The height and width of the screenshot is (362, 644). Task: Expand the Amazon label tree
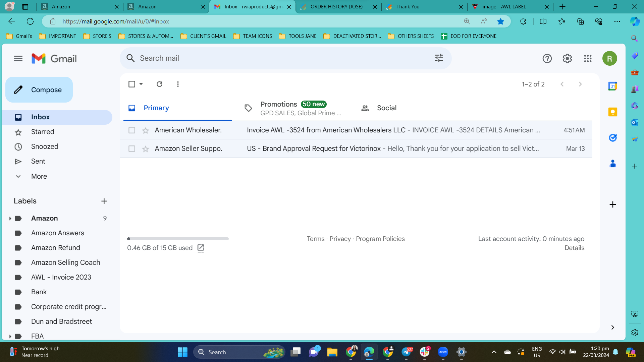coord(10,219)
